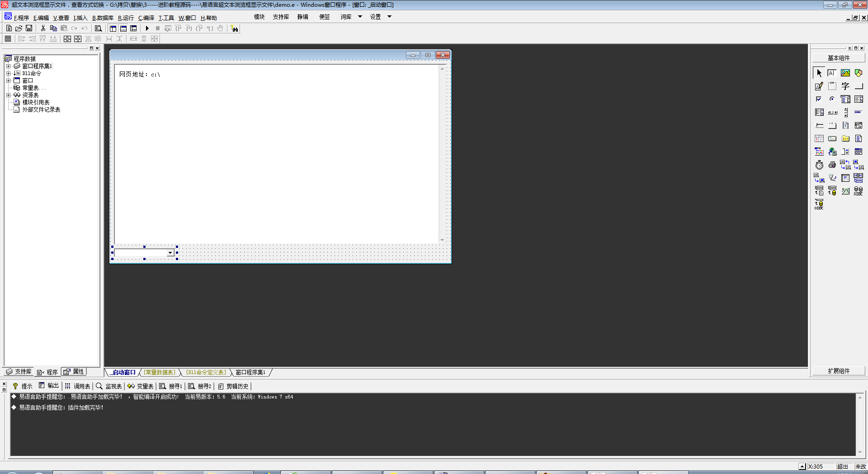Open the C.编译 menu
The height and width of the screenshot is (474, 868).
point(146,18)
